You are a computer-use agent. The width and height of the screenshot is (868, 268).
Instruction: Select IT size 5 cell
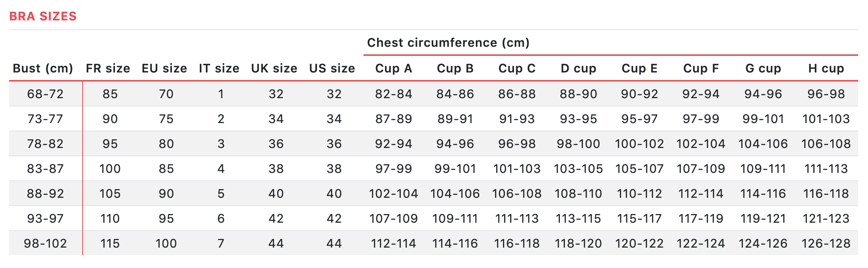[x=221, y=194]
